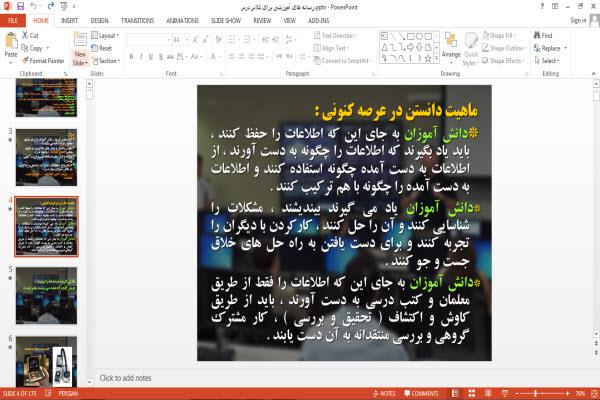Switch to the ANIMATIONS tab

click(x=183, y=21)
